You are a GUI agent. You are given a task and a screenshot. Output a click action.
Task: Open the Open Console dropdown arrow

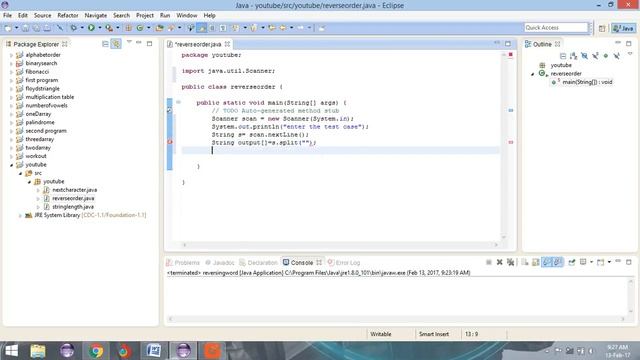pos(609,262)
